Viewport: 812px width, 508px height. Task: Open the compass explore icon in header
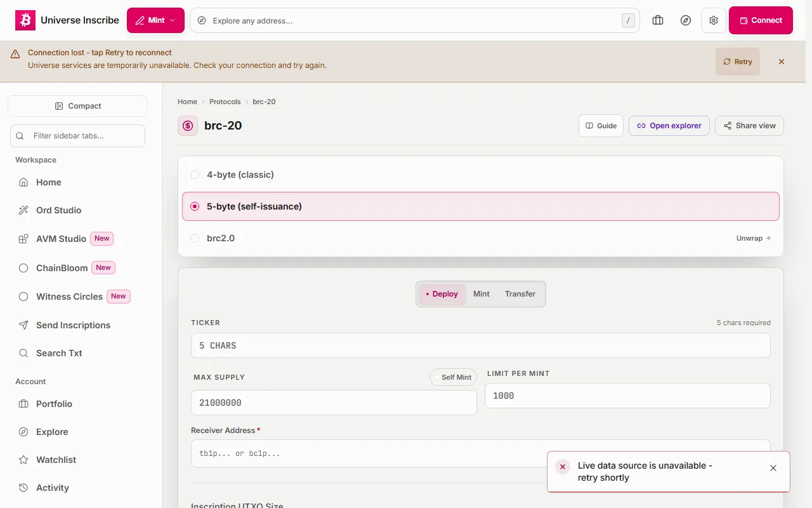pyautogui.click(x=686, y=20)
